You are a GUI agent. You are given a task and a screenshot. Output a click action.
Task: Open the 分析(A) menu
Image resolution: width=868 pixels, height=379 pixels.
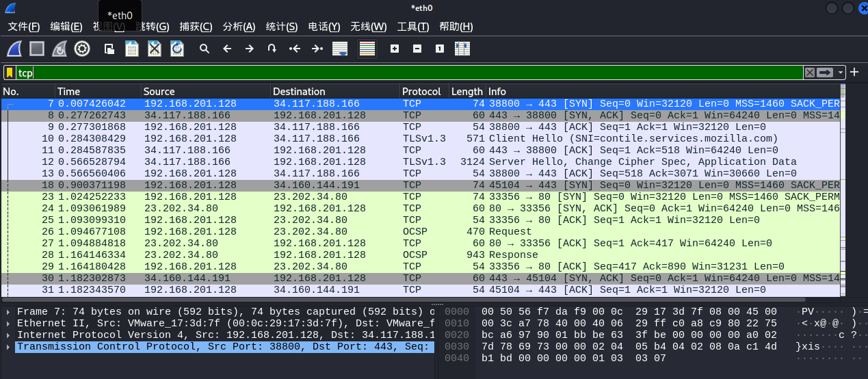pos(239,27)
